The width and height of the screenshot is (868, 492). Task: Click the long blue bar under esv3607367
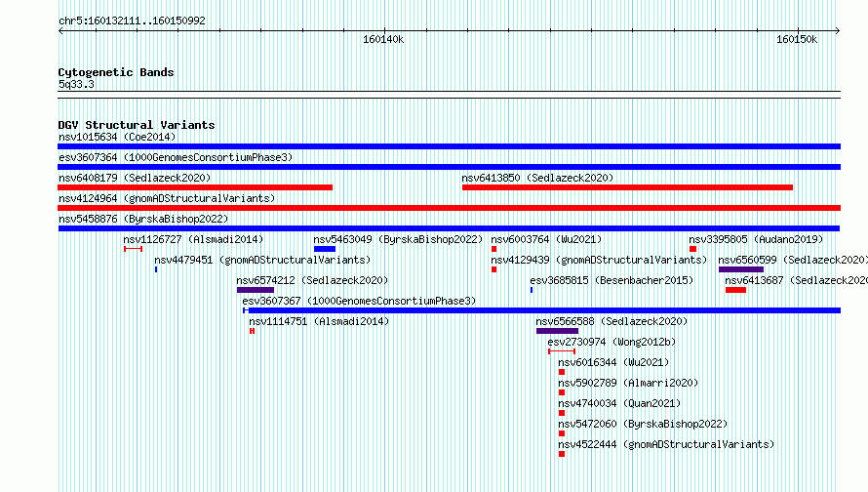click(x=542, y=310)
